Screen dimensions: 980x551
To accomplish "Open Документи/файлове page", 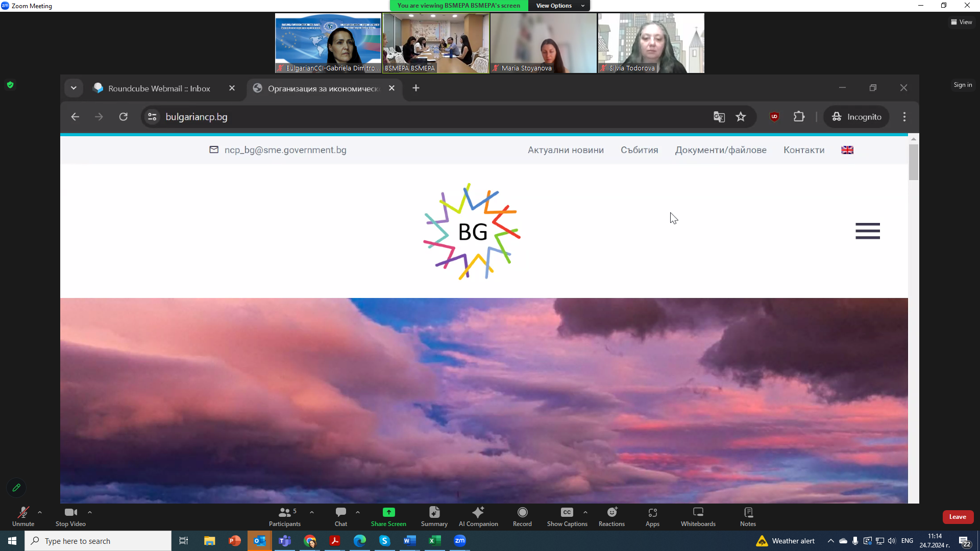I will [x=721, y=150].
